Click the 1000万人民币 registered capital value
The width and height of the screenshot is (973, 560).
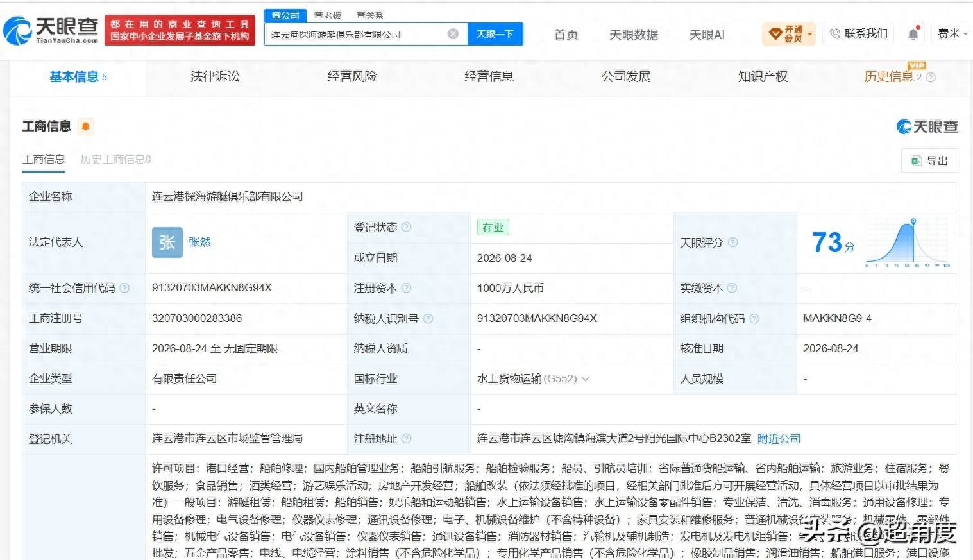tap(511, 288)
